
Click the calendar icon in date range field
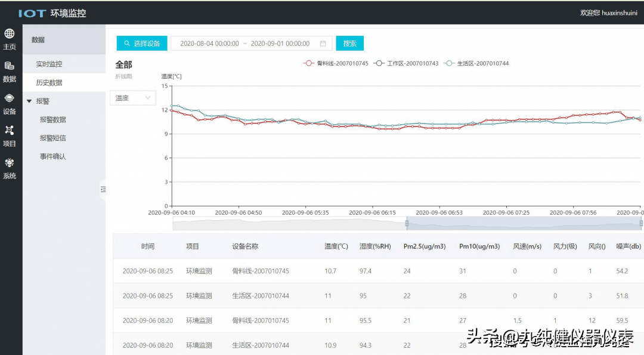[x=323, y=44]
